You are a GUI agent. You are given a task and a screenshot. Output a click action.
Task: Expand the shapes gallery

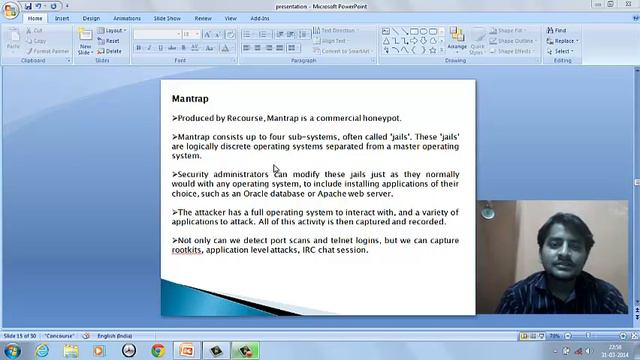(442, 50)
